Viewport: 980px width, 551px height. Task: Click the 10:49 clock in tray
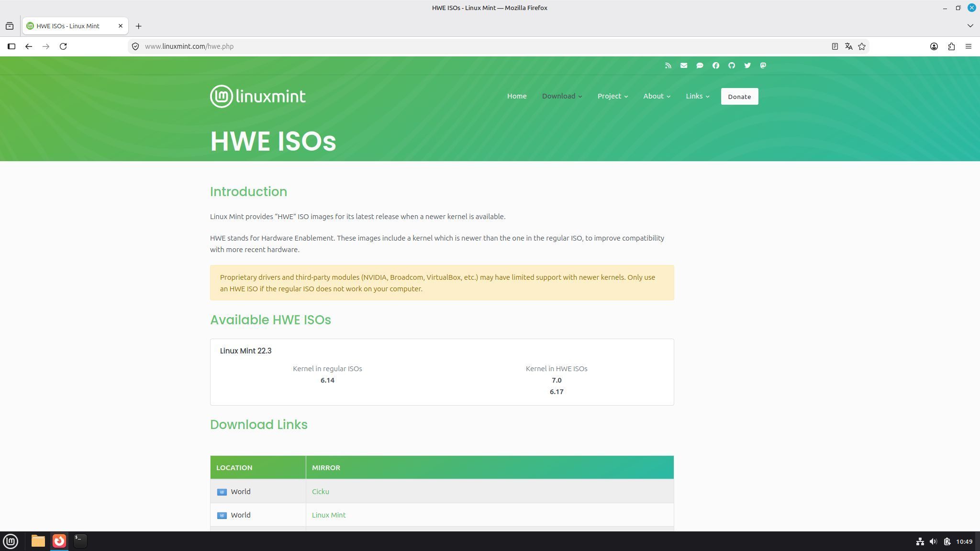[x=964, y=541]
